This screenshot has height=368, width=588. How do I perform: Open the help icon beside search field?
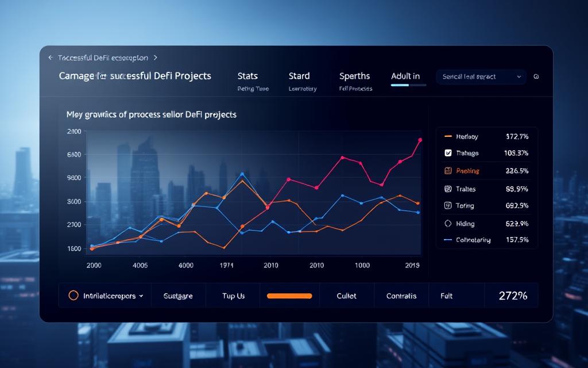pos(536,76)
